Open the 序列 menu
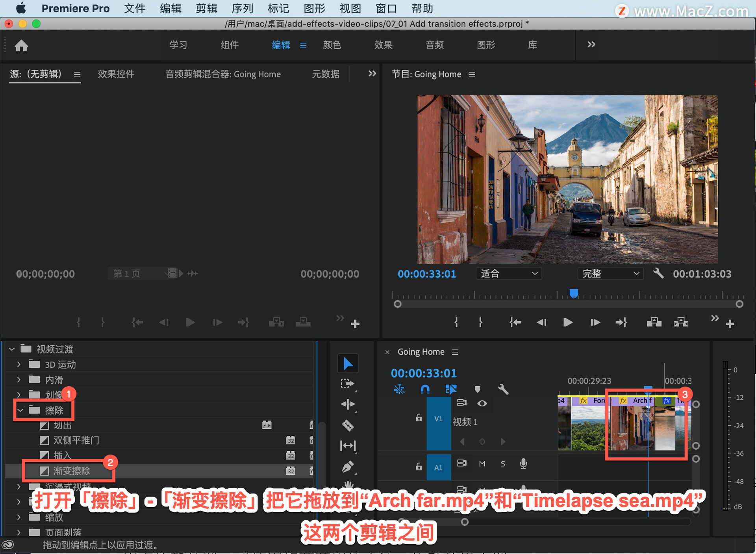 click(x=242, y=8)
